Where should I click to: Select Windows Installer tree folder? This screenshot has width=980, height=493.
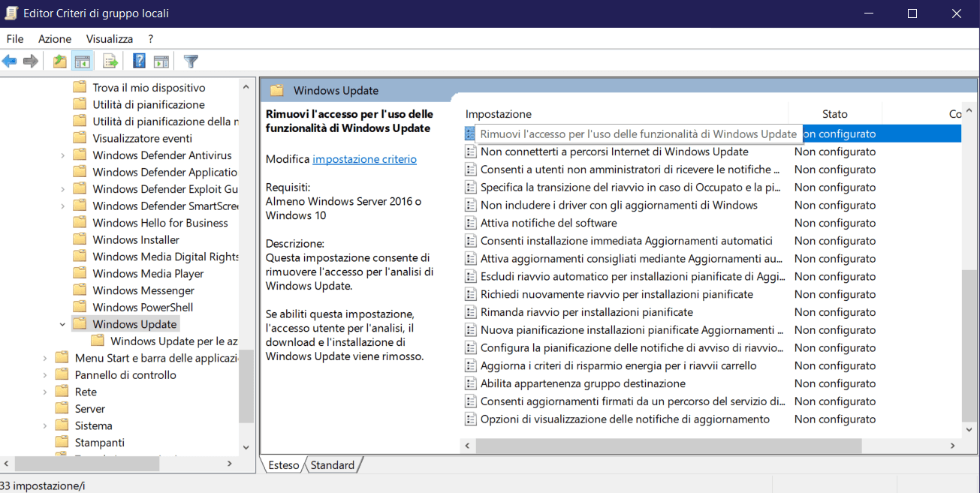click(x=136, y=239)
